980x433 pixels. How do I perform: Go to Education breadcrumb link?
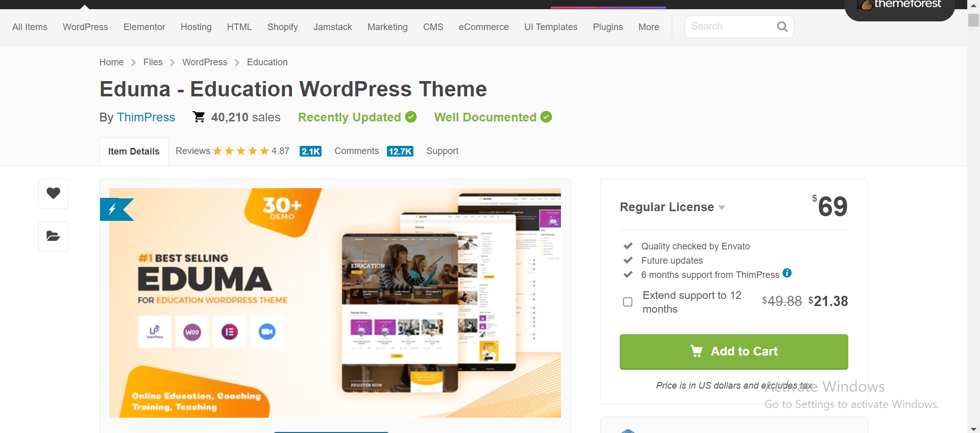pyautogui.click(x=267, y=62)
